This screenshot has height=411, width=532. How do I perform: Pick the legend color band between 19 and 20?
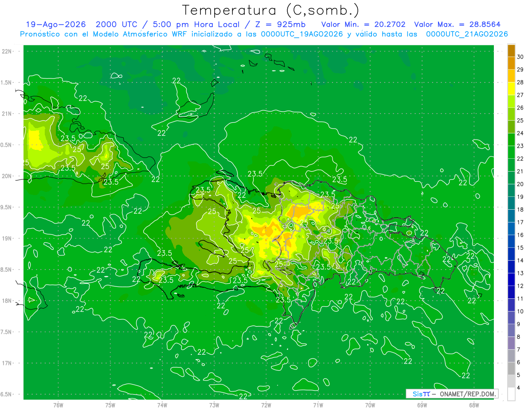click(x=511, y=190)
